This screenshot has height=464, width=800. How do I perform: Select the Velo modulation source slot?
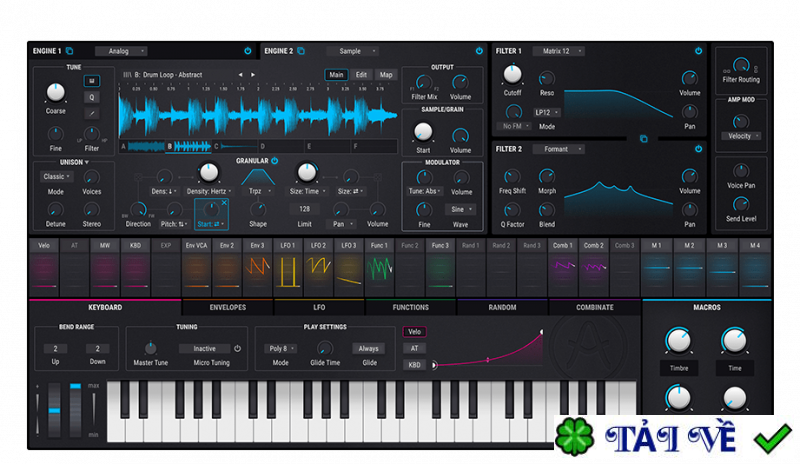click(44, 267)
